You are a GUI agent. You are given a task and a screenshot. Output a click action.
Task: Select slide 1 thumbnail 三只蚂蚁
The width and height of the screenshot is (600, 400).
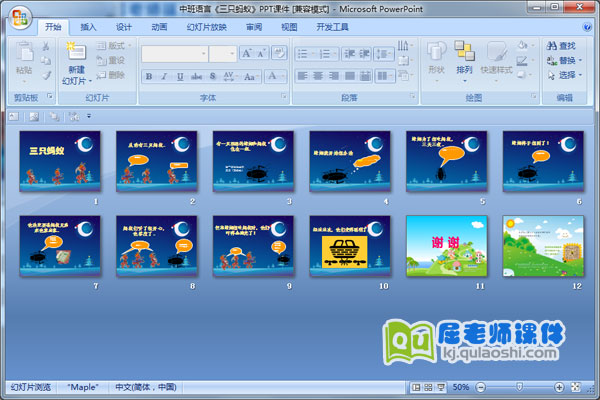pos(60,161)
